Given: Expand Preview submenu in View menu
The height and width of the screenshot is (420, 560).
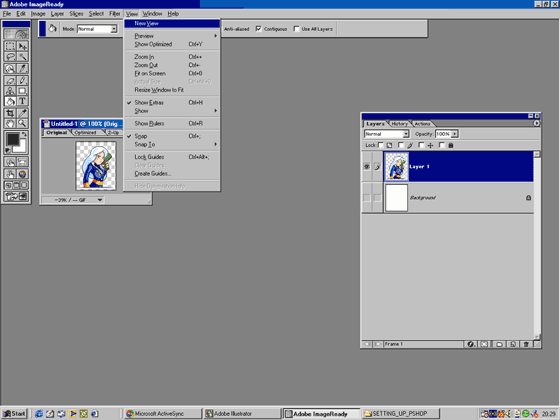Looking at the screenshot, I should 172,36.
